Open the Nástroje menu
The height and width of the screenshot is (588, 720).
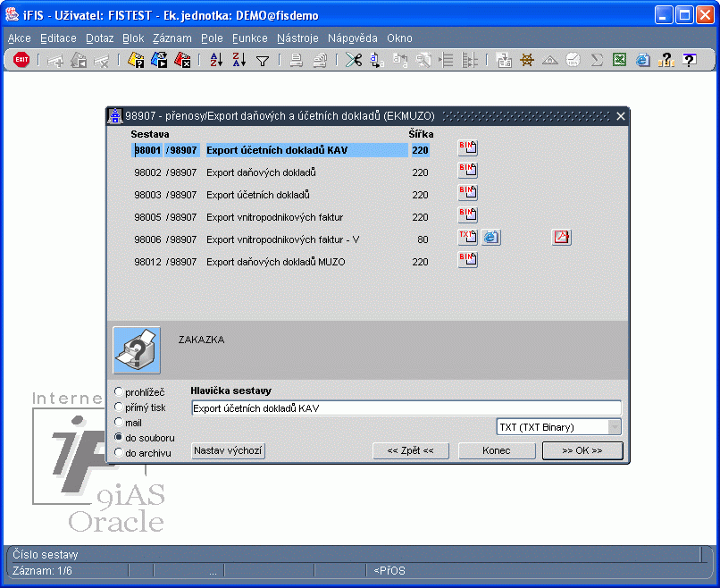pos(297,38)
